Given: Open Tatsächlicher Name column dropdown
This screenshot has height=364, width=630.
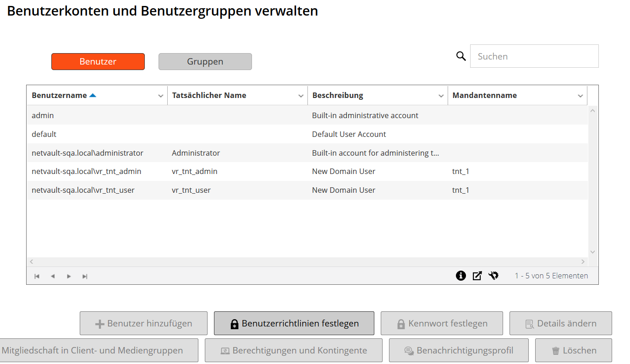Looking at the screenshot, I should click(301, 96).
